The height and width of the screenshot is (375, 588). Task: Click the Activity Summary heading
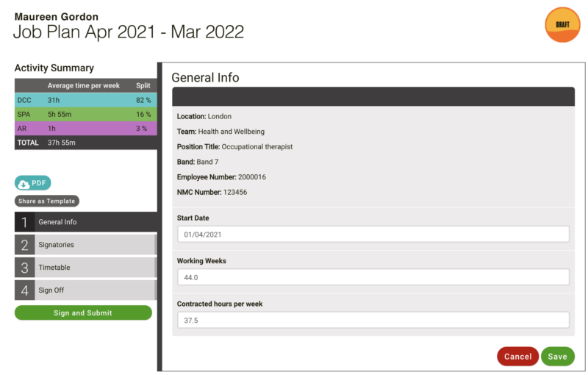click(x=54, y=68)
